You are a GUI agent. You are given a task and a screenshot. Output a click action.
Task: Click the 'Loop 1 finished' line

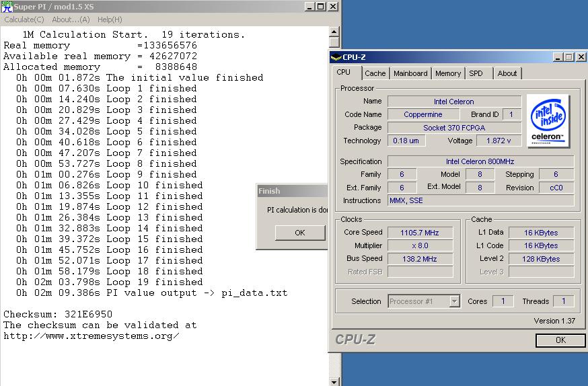click(106, 89)
